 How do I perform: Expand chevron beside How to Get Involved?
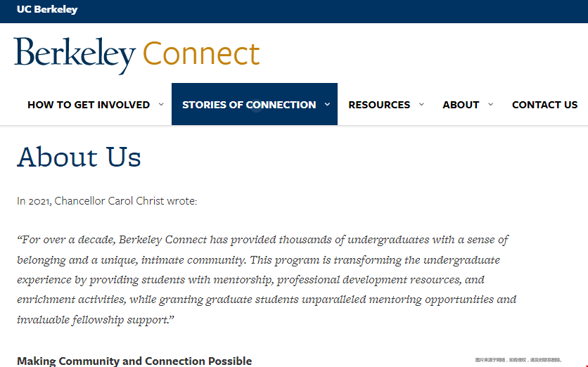point(161,104)
